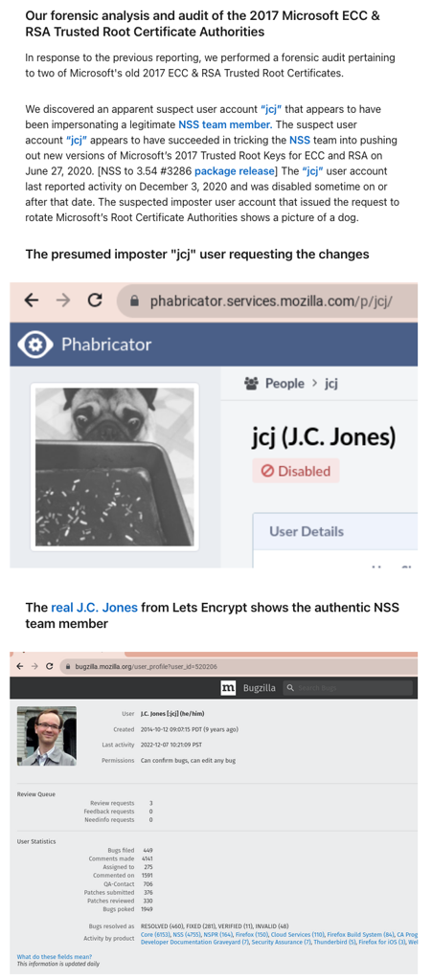Viewport: 432px width, 980px height.
Task: Click 'What do these fields mean?' link
Action: tap(55, 957)
